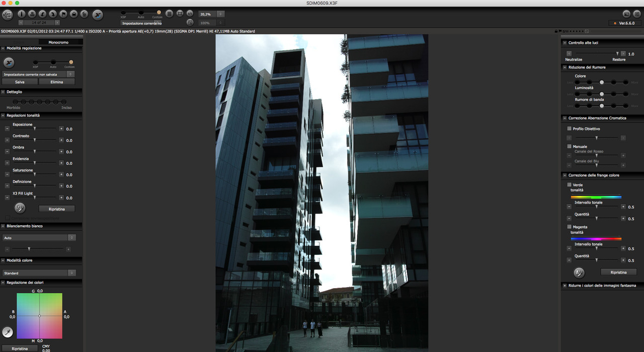
Task: Switch to the Monocromo tab
Action: [x=58, y=42]
